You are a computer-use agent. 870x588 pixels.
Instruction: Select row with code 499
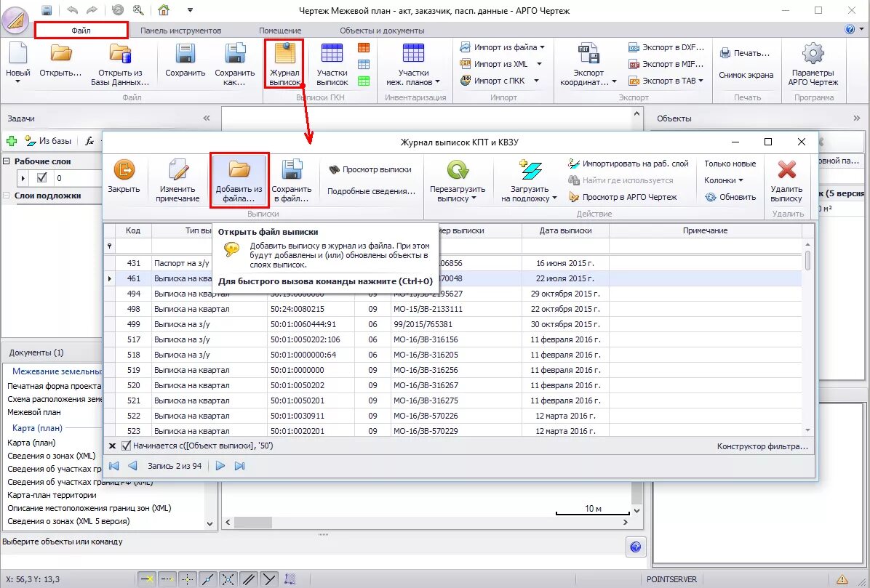452,324
